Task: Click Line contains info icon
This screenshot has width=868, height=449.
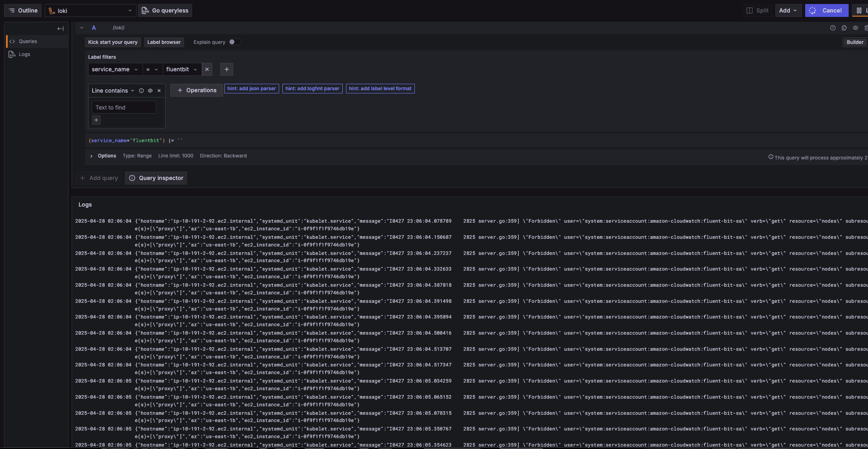Action: [x=141, y=91]
